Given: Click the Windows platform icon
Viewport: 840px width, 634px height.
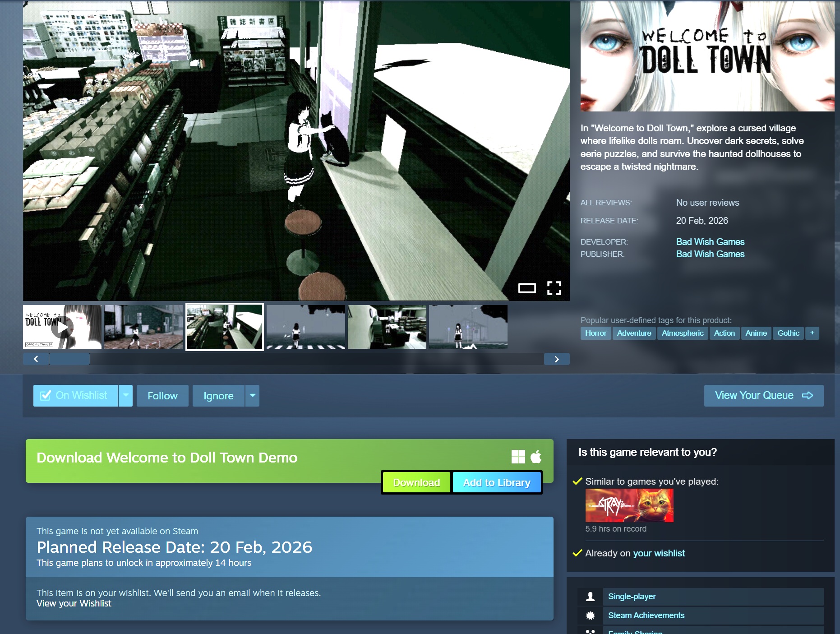Looking at the screenshot, I should tap(518, 457).
